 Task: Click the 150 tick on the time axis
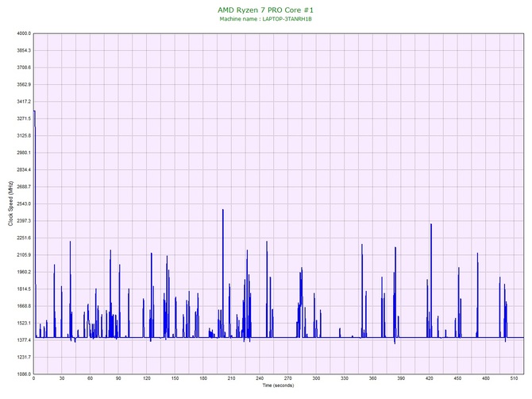point(175,378)
